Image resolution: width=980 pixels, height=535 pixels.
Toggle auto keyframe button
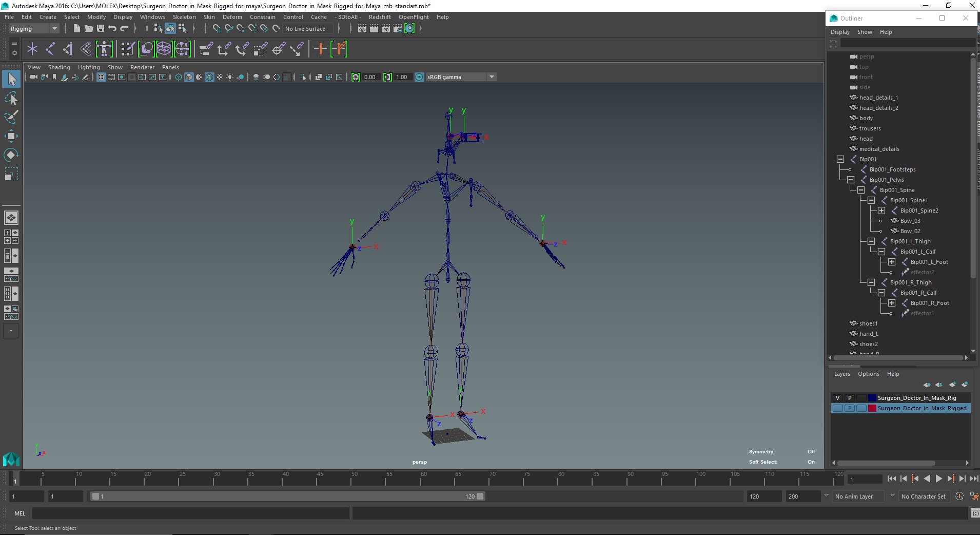click(959, 496)
